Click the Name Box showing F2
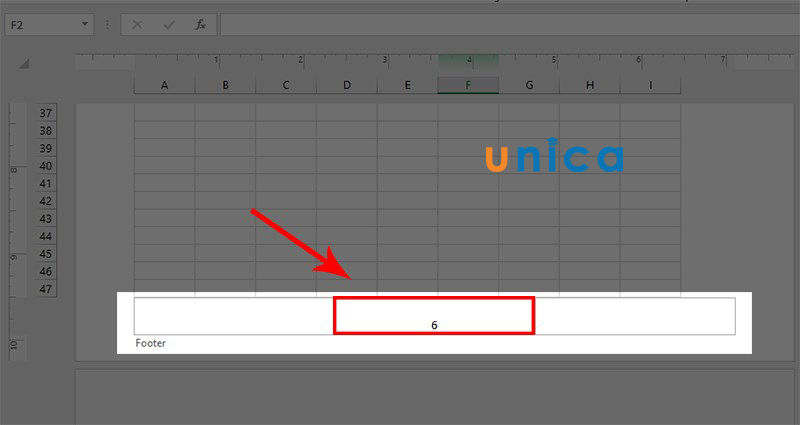The image size is (800, 425). coord(49,25)
